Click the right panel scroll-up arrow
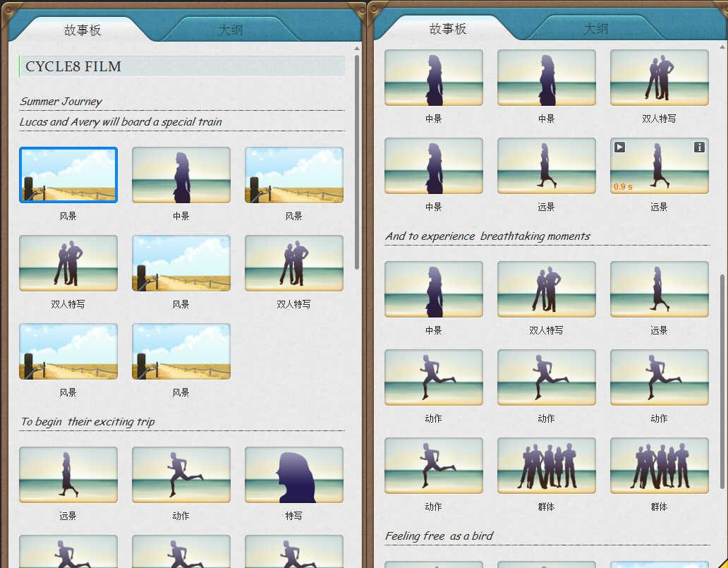Image resolution: width=728 pixels, height=568 pixels. (722, 47)
